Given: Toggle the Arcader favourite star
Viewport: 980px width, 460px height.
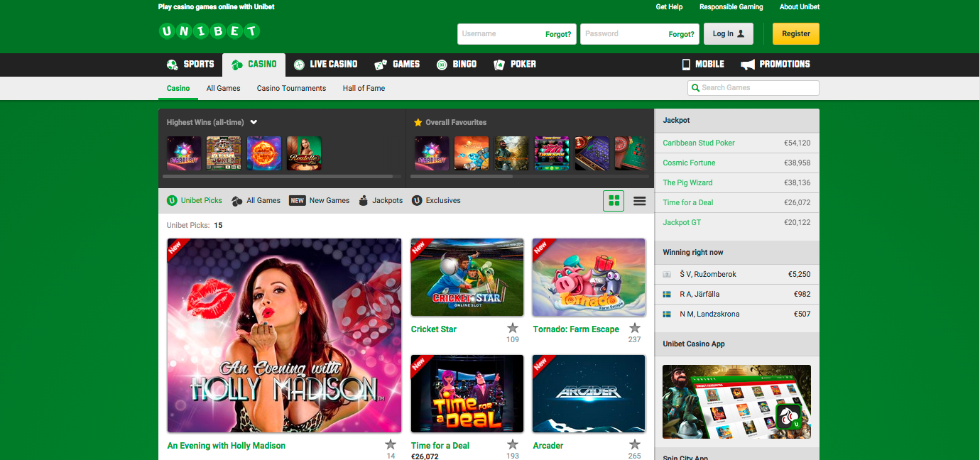Looking at the screenshot, I should (635, 444).
